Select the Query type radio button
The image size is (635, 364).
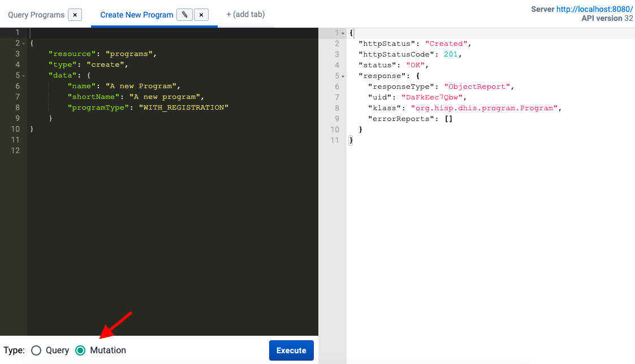[37, 350]
